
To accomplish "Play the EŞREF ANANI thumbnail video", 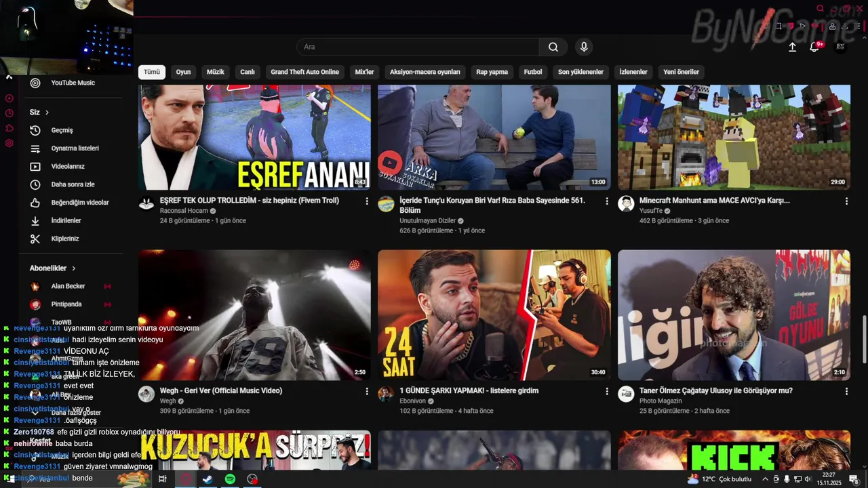I will pyautogui.click(x=254, y=137).
